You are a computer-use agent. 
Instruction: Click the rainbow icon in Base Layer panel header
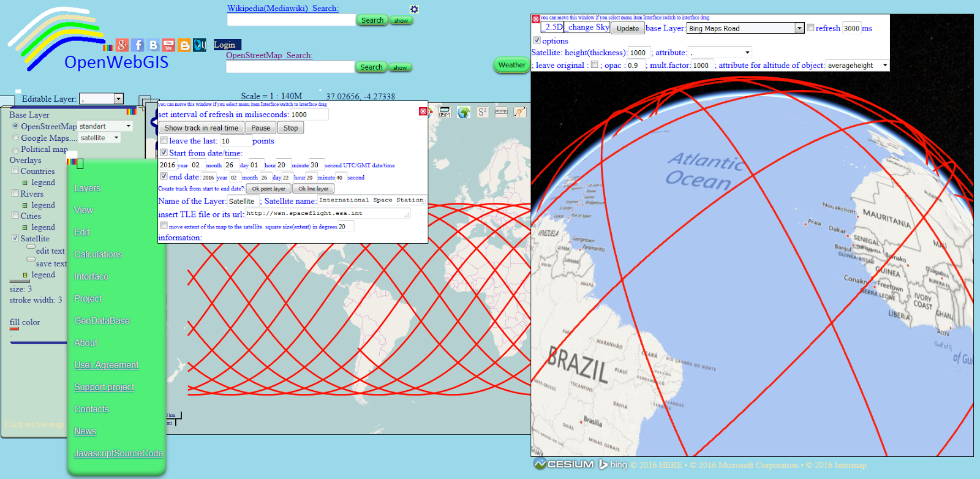tap(131, 111)
